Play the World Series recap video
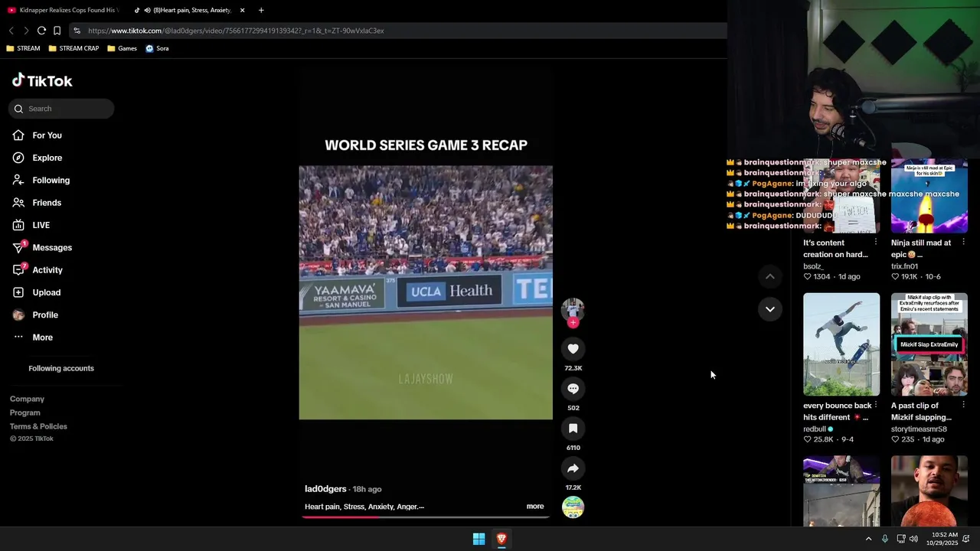This screenshot has height=551, width=980. 426,292
